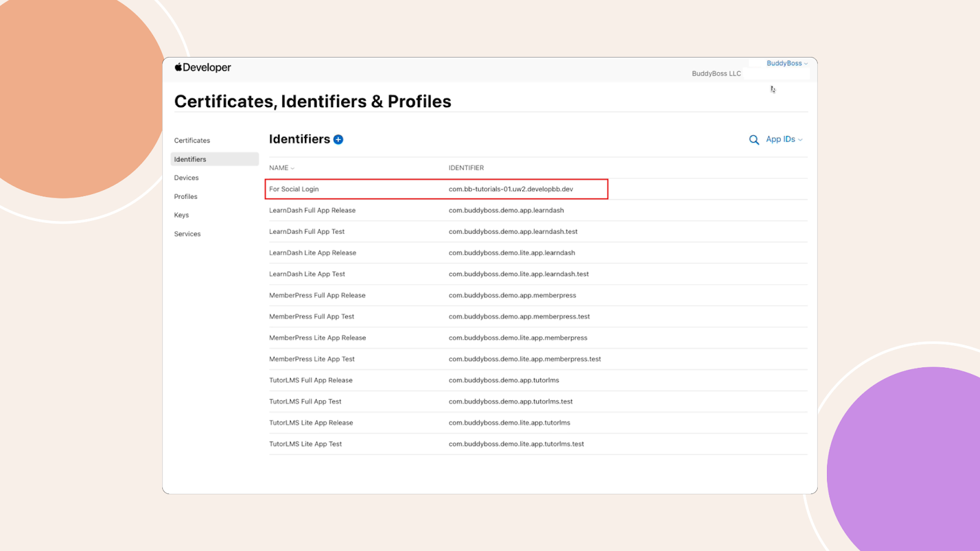Open MemberPress Full App Test identifier
The image size is (980, 551).
click(x=312, y=317)
